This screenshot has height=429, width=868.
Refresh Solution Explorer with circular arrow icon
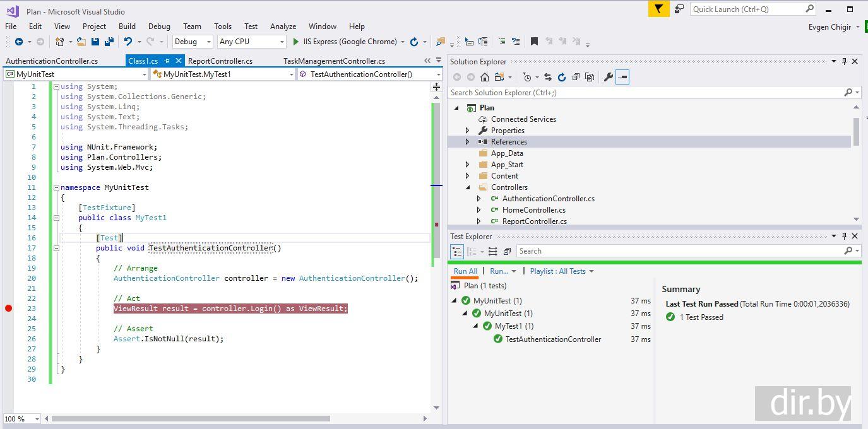coord(561,77)
